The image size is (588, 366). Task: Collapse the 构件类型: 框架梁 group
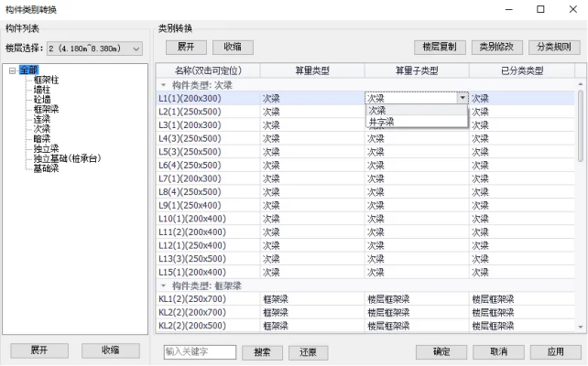click(x=163, y=285)
